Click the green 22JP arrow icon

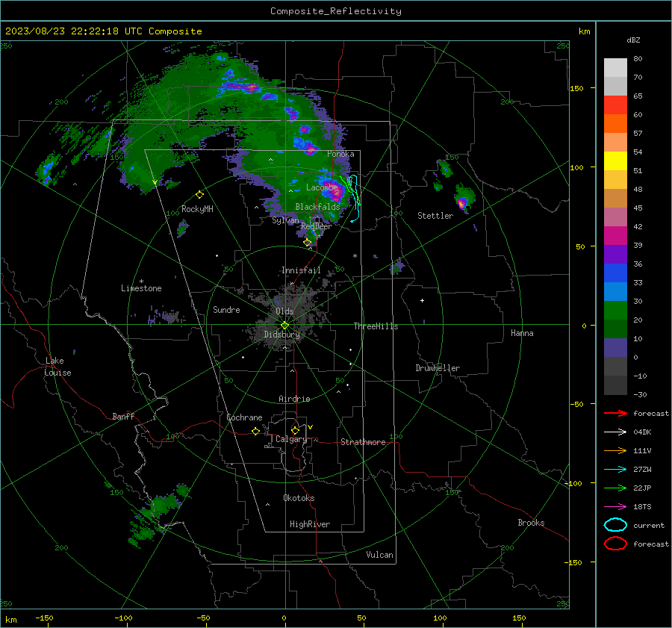click(x=615, y=488)
